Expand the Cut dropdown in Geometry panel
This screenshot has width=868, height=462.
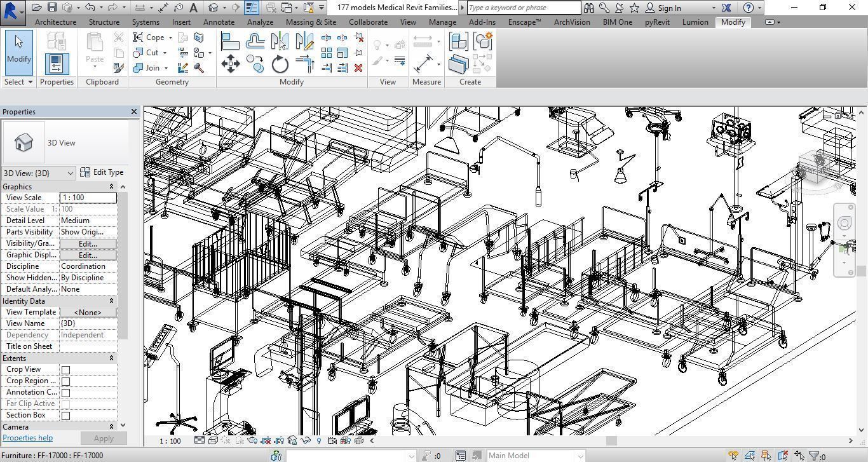click(164, 52)
